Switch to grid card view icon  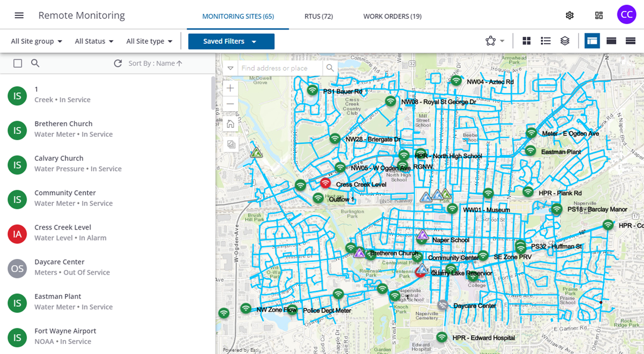click(x=526, y=41)
